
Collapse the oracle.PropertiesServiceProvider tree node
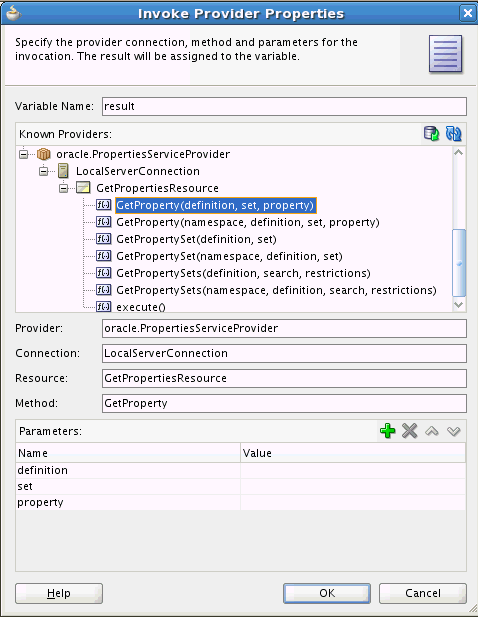point(24,154)
